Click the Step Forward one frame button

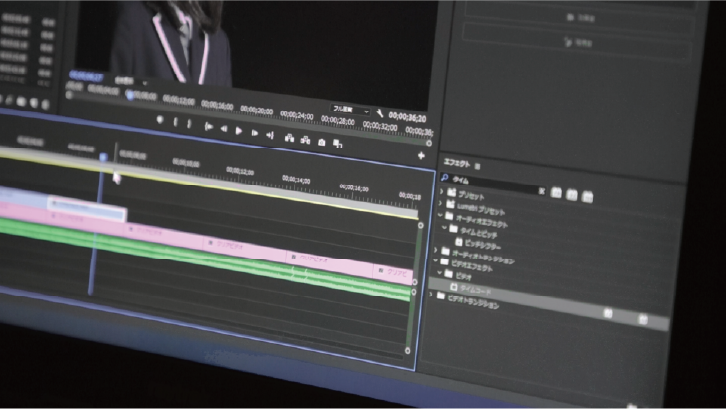coord(254,132)
